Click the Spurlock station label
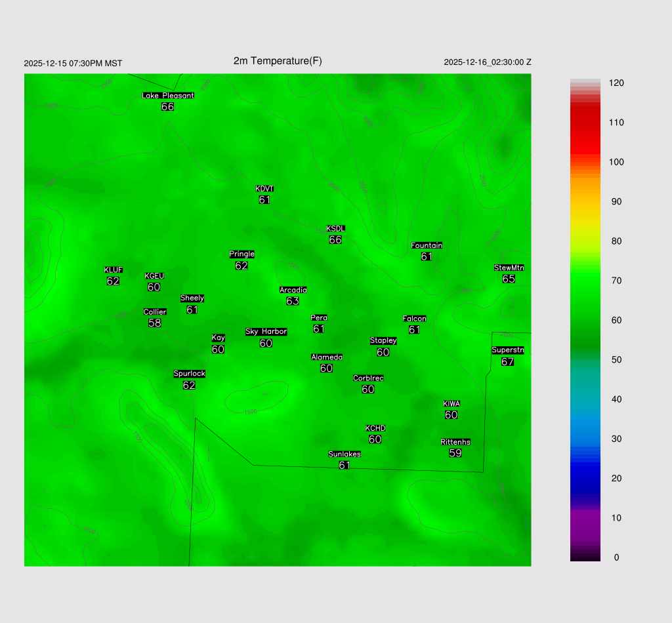Image resolution: width=672 pixels, height=623 pixels. 189,374
